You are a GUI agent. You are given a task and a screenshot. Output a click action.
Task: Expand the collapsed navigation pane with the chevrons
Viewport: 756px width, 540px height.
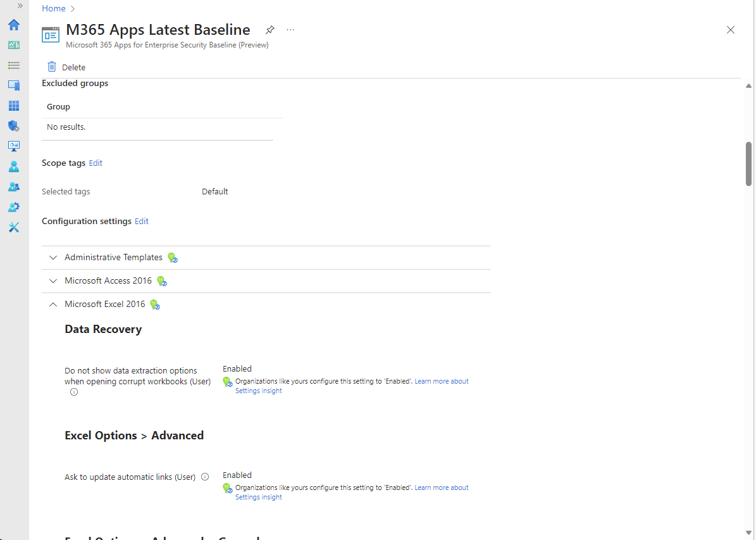pos(20,5)
